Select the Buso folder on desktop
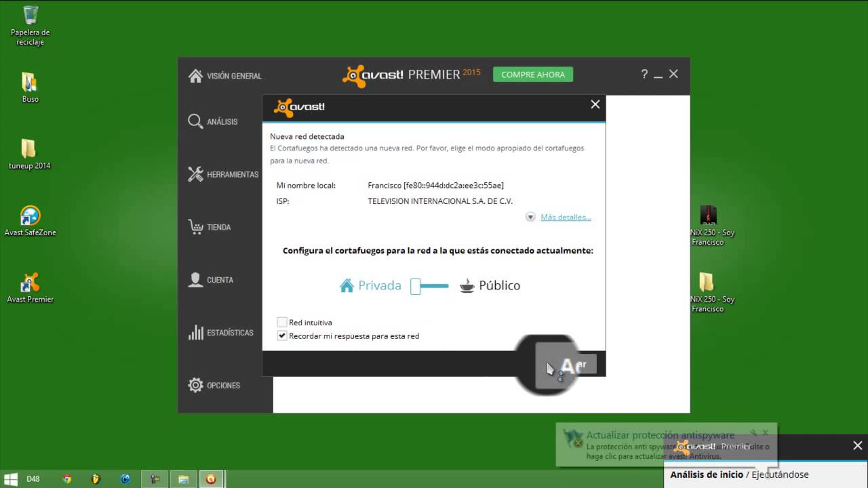Screen dimensions: 868x488 pos(31,87)
